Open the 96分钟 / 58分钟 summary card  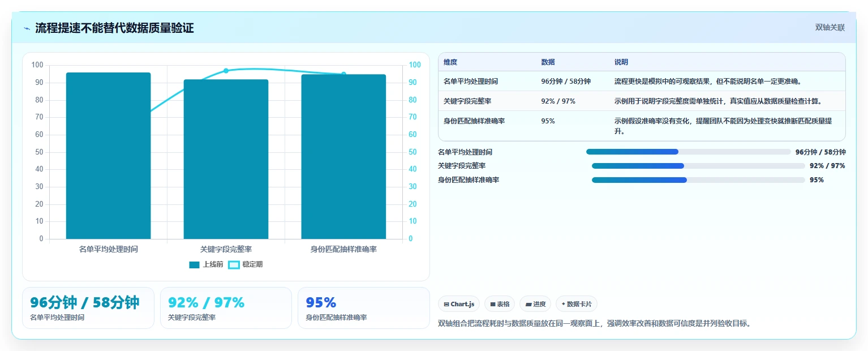pyautogui.click(x=88, y=308)
